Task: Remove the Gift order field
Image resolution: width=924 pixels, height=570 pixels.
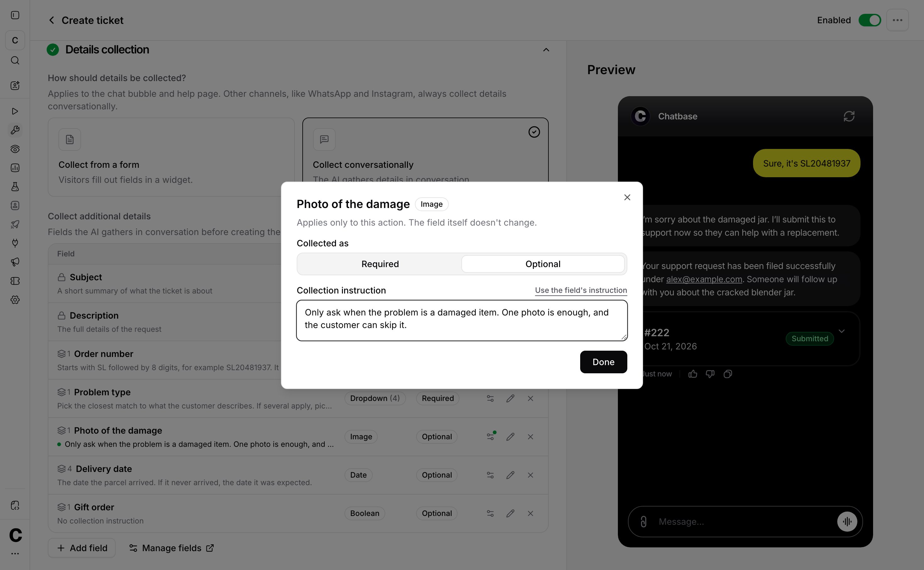Action: [x=530, y=513]
